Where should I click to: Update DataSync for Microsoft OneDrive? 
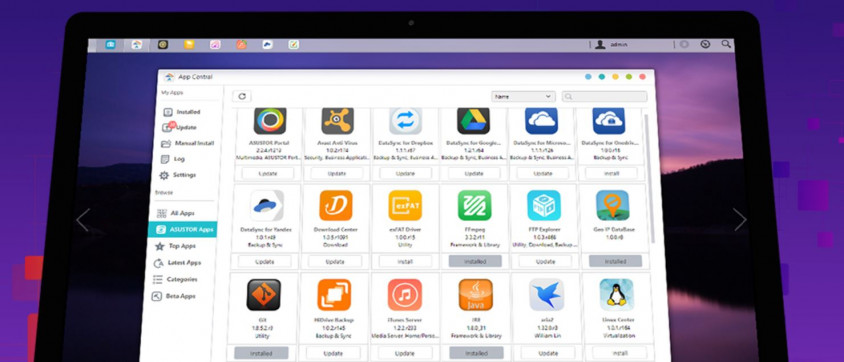[x=543, y=174]
